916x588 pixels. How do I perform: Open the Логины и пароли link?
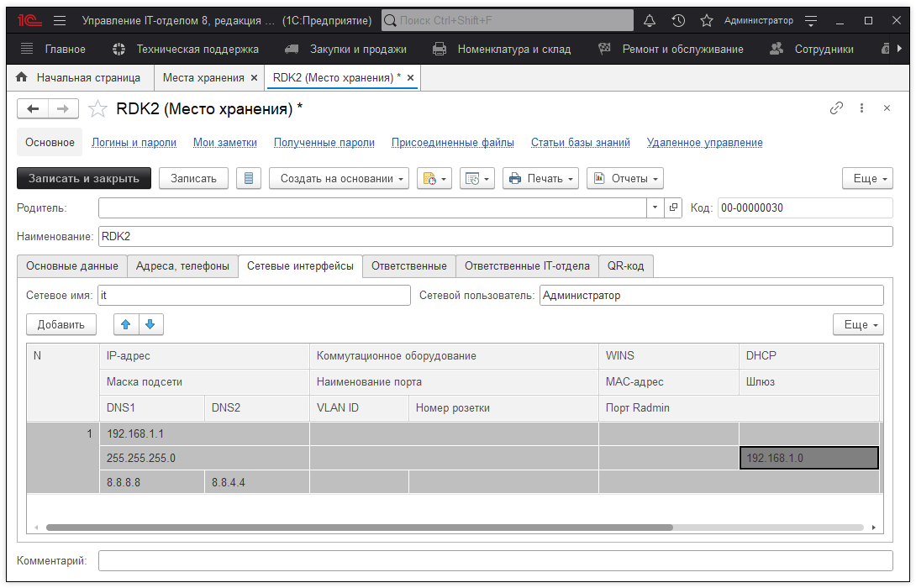point(134,143)
